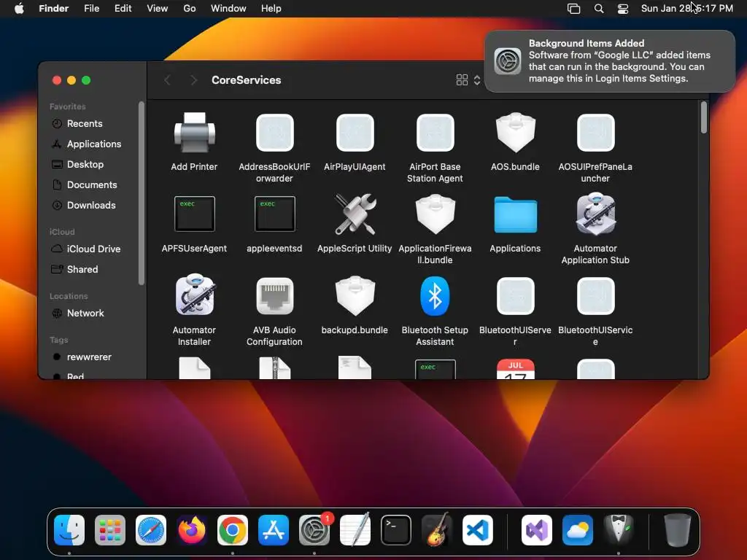This screenshot has height=560, width=747.
Task: Open Launchpad from the Dock
Action: [x=110, y=530]
